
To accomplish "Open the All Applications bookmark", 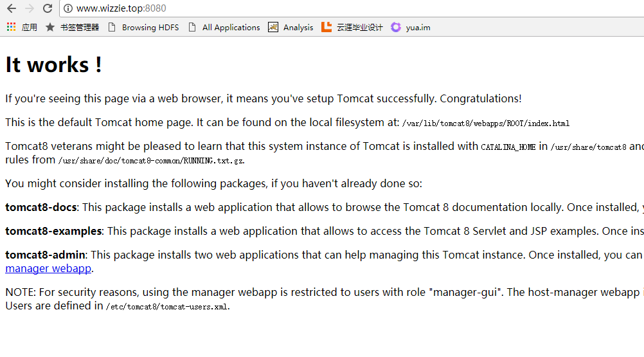I will click(x=224, y=27).
